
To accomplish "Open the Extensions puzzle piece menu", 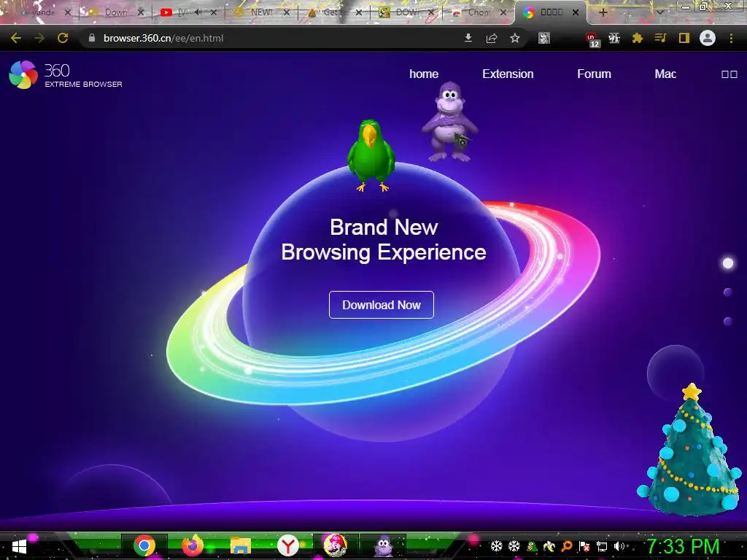I will coord(638,38).
